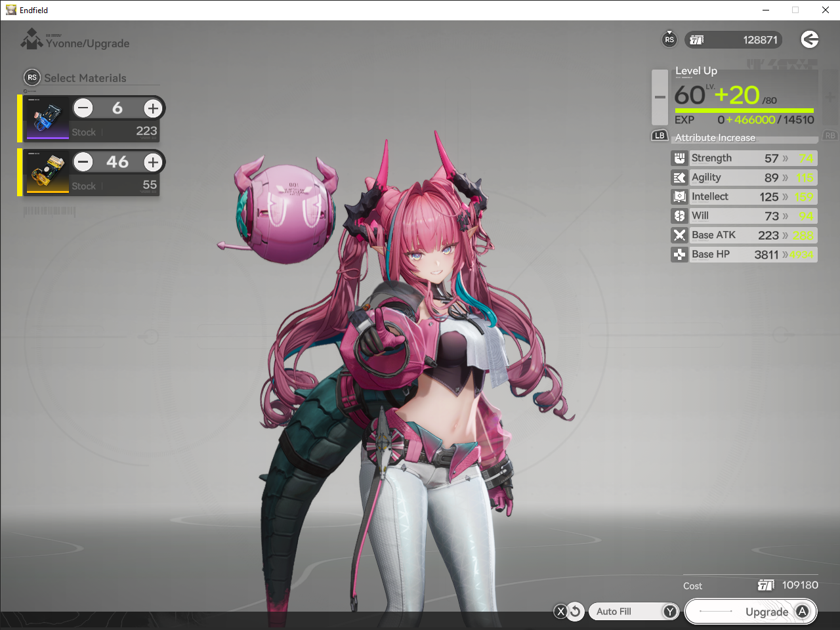The height and width of the screenshot is (630, 840).
Task: Click the Base ATK 223 stat row
Action: (x=744, y=235)
